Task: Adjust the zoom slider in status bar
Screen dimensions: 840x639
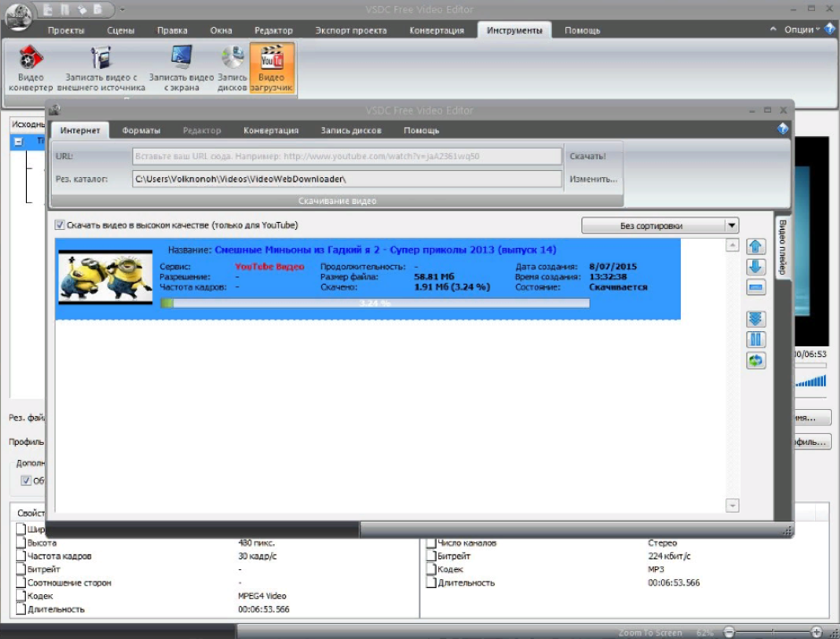Action: coord(773,632)
